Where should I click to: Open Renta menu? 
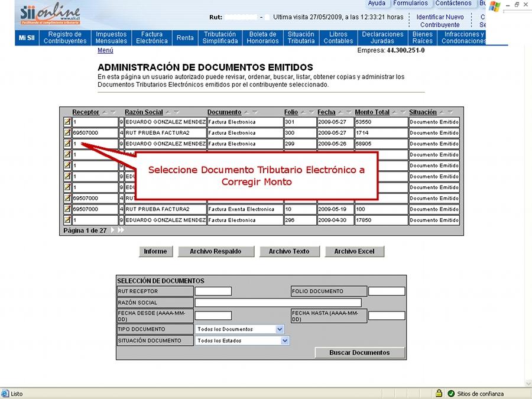[x=185, y=38]
